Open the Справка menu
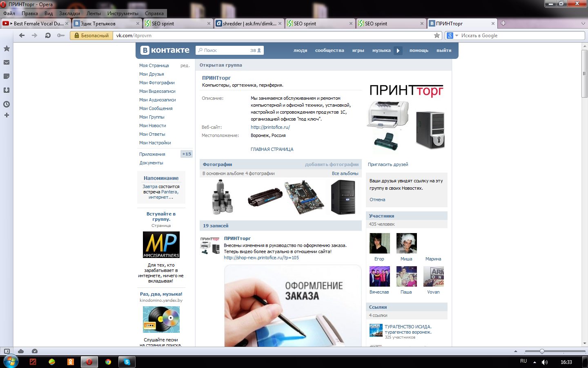The image size is (588, 368). (154, 13)
